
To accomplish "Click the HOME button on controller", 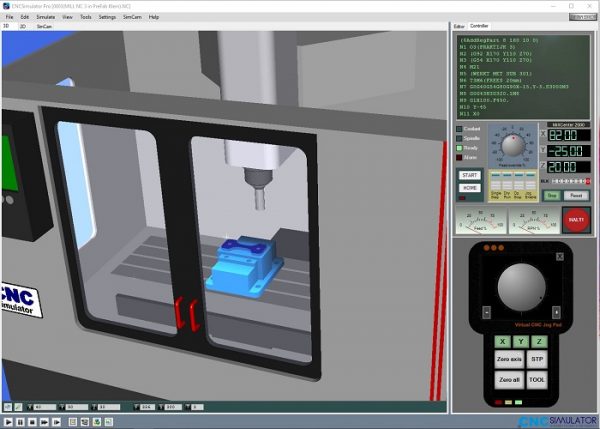I will coord(470,188).
